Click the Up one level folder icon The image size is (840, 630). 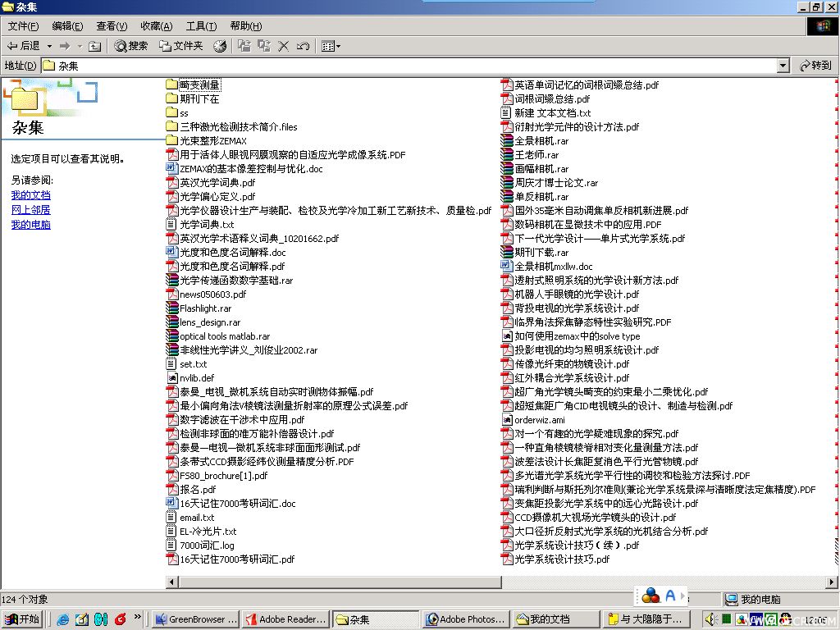[95, 47]
